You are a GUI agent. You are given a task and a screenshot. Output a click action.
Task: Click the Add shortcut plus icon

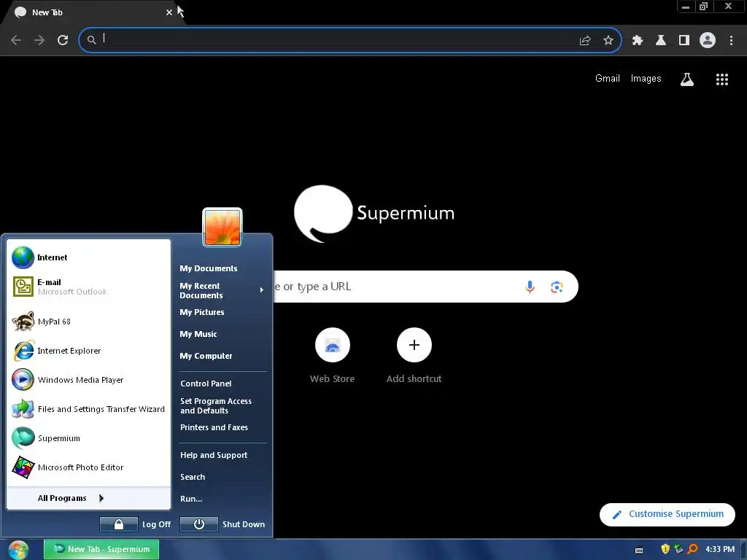[414, 345]
